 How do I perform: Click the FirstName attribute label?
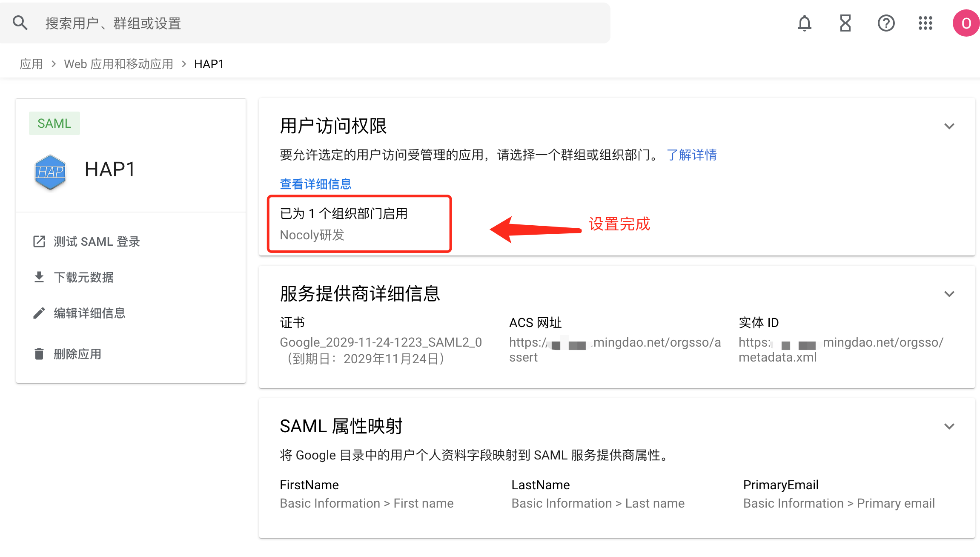coord(309,485)
